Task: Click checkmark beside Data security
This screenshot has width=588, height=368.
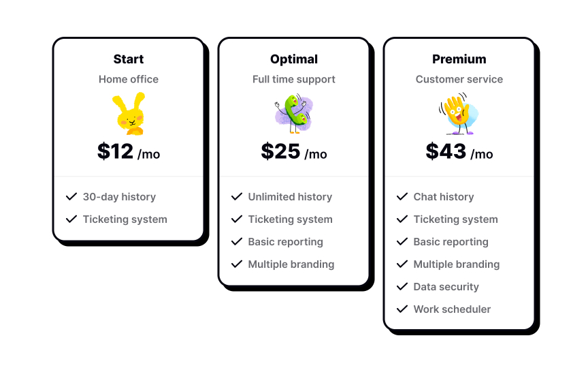Action: point(402,287)
